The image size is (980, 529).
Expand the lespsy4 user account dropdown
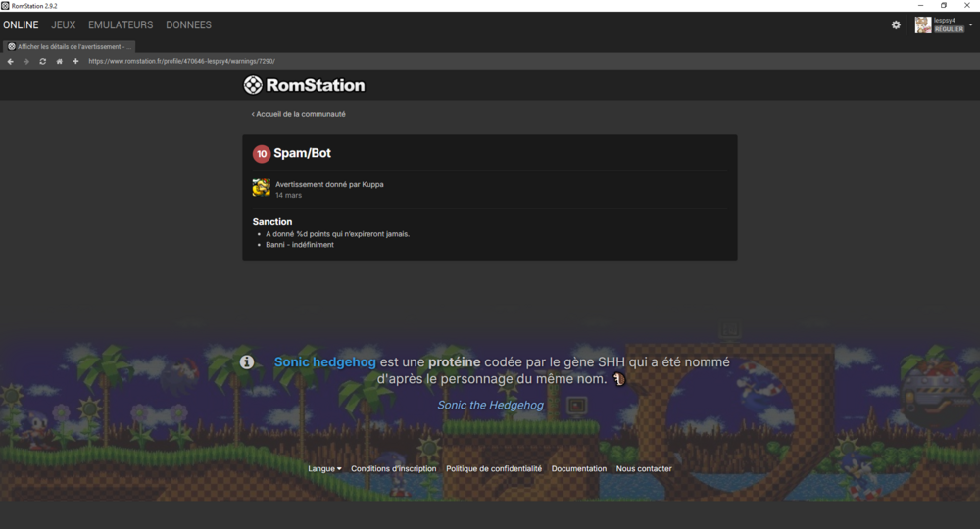pos(970,25)
